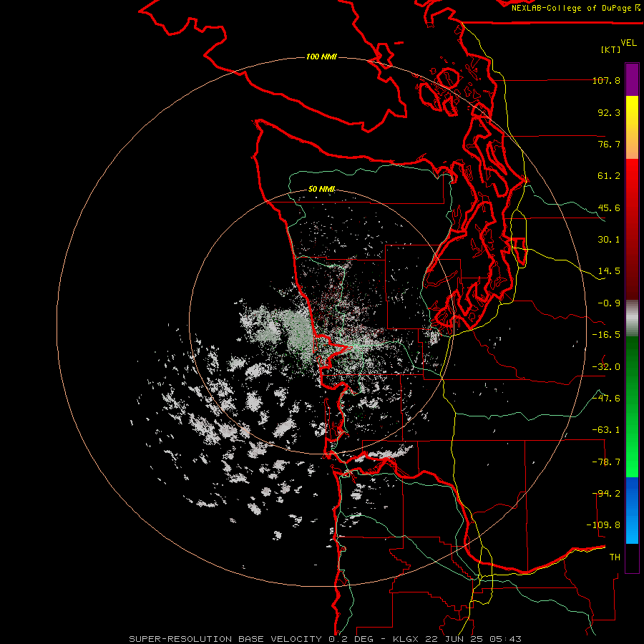Click the TH threshold legend label
Viewport: 644px width, 644px height.
coord(615,557)
